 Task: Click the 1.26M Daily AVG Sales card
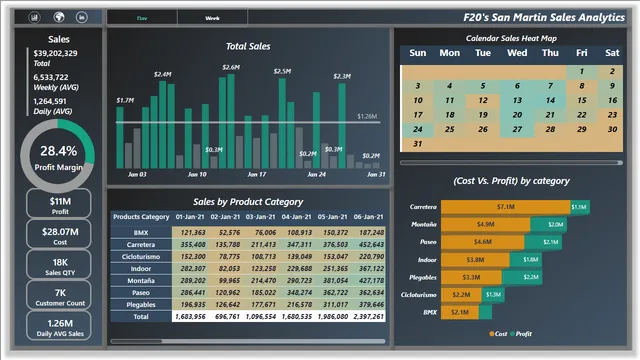[59, 326]
